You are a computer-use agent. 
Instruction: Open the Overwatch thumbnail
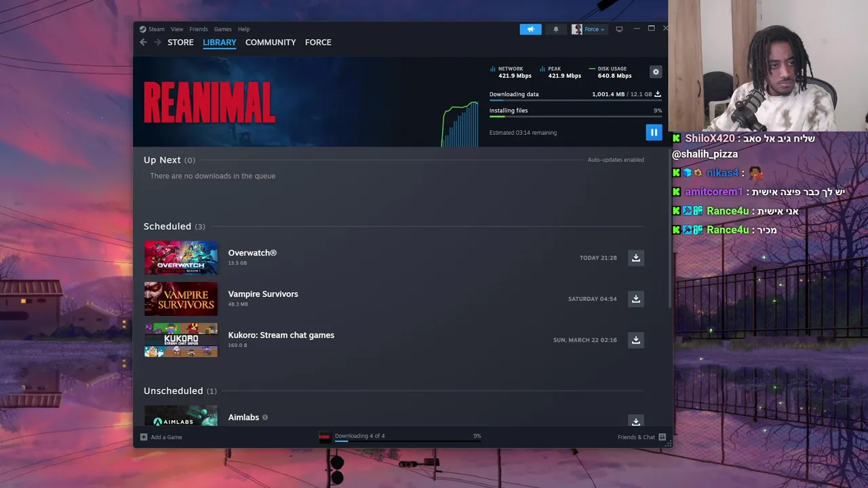pos(181,258)
